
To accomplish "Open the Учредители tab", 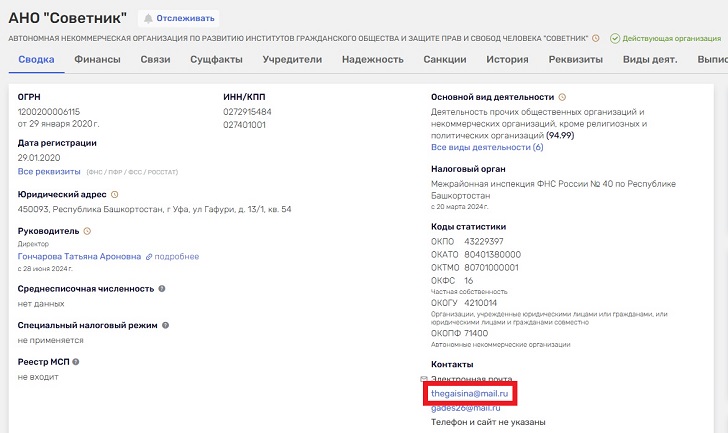I will pyautogui.click(x=292, y=59).
